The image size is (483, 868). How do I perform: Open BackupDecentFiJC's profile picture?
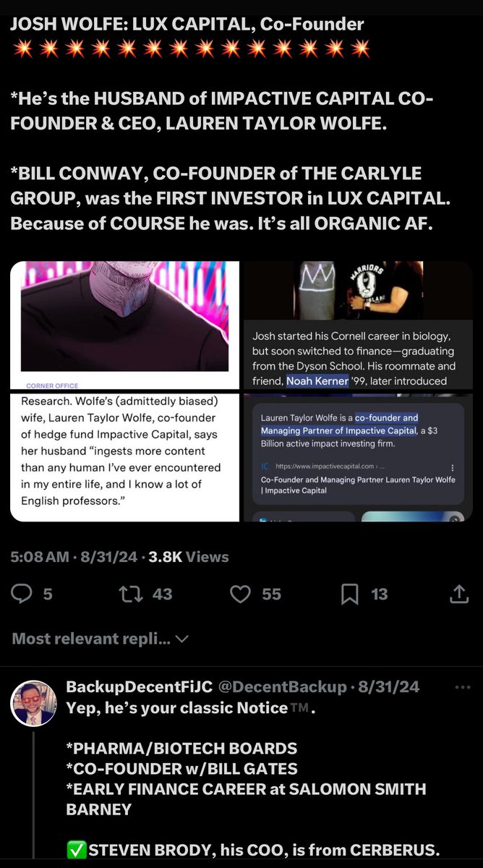[33, 702]
